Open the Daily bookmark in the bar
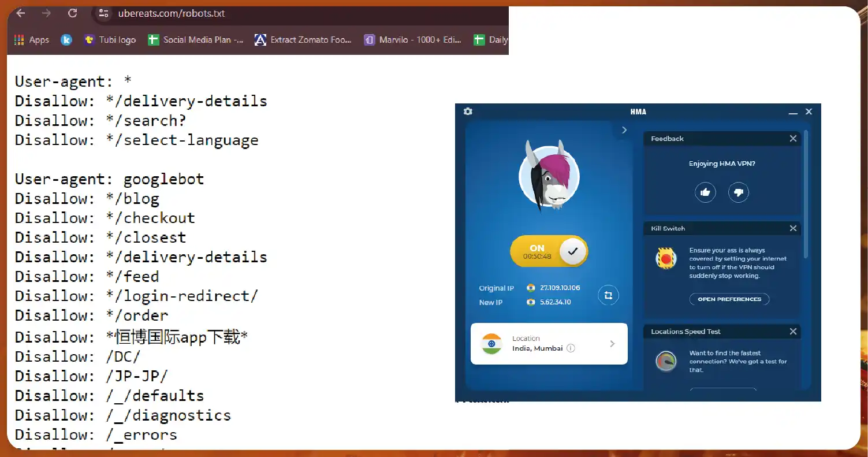868x457 pixels. pyautogui.click(x=491, y=40)
